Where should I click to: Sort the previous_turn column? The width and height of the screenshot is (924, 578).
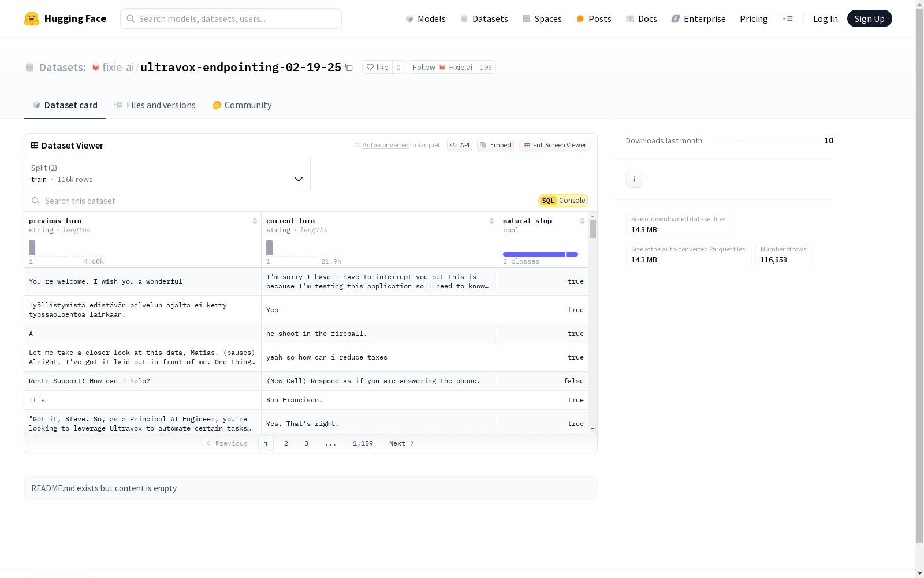(x=255, y=221)
